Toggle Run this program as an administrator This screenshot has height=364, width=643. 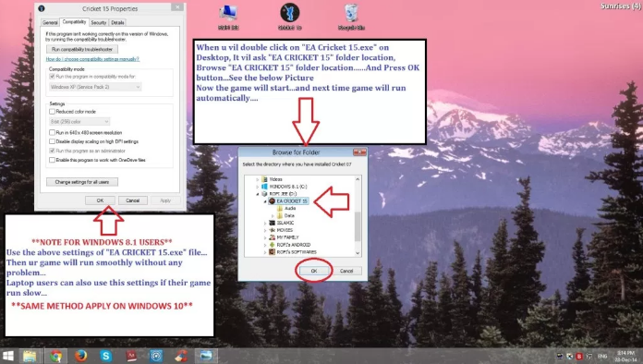(52, 151)
